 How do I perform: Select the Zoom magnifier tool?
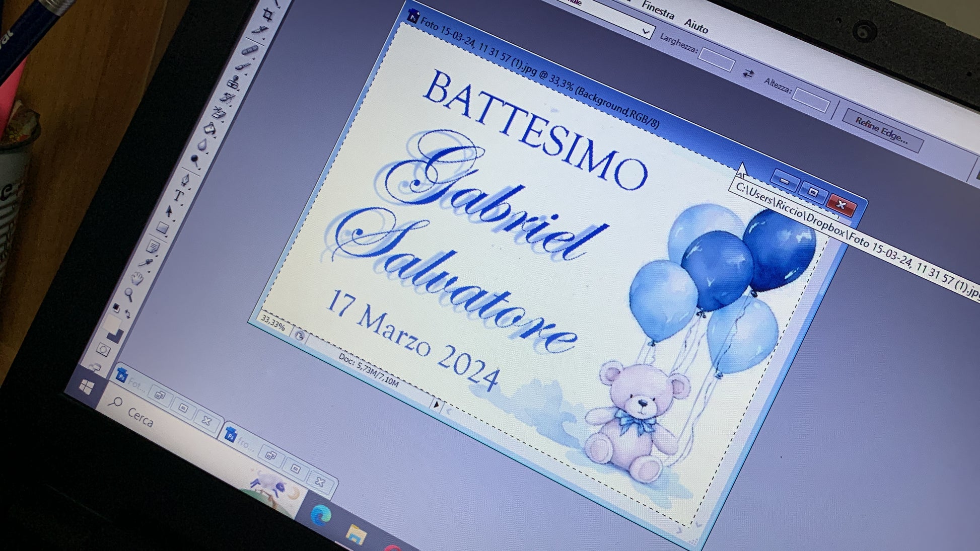pyautogui.click(x=129, y=294)
